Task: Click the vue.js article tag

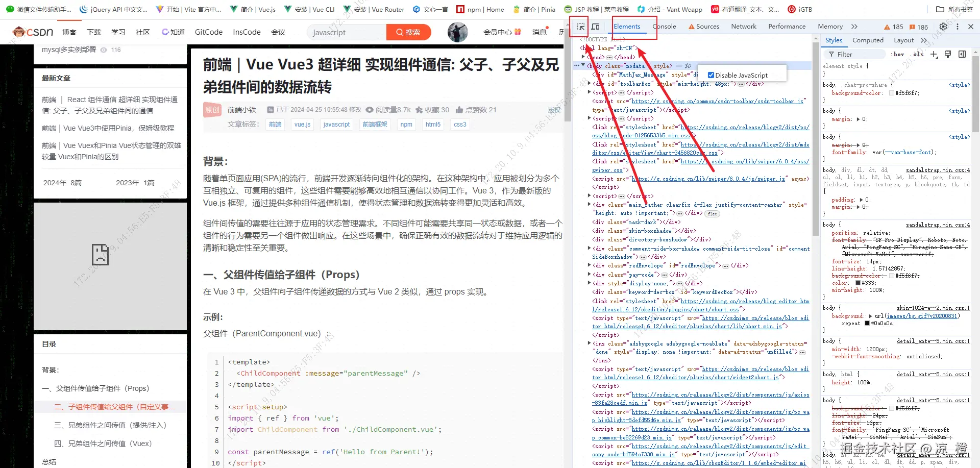Action: pos(302,125)
